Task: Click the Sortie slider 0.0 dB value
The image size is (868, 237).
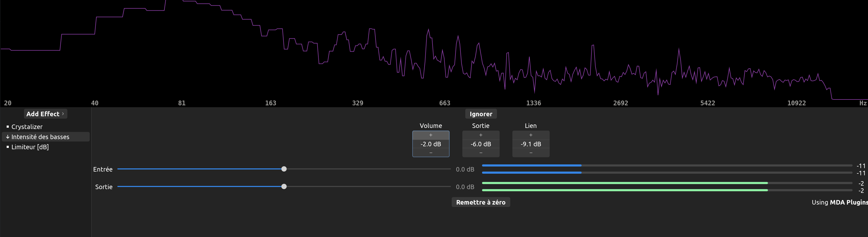Action: pyautogui.click(x=465, y=187)
